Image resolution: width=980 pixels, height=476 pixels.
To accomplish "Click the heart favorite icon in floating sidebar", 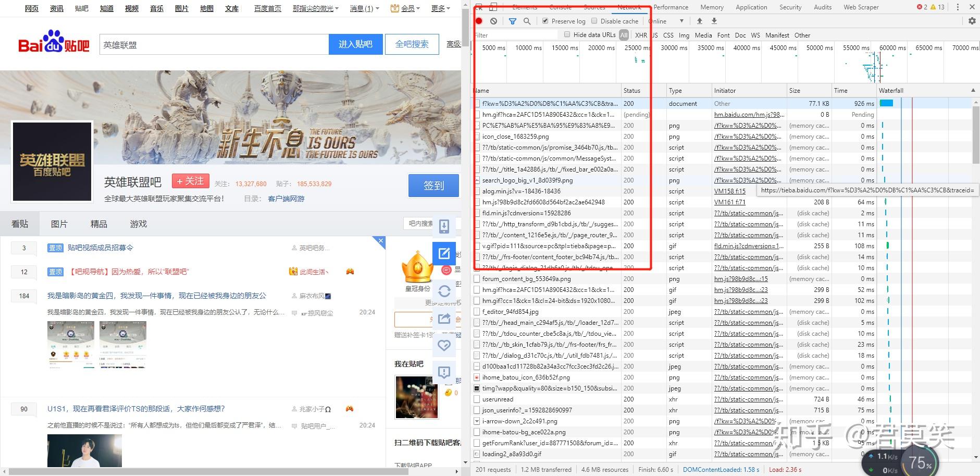I will pyautogui.click(x=444, y=345).
